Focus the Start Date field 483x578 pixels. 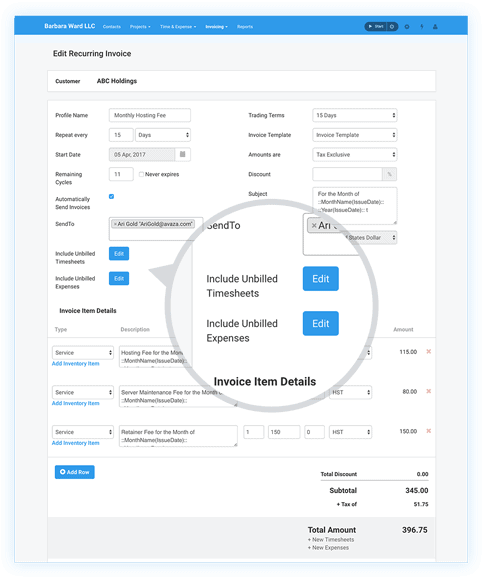[142, 154]
